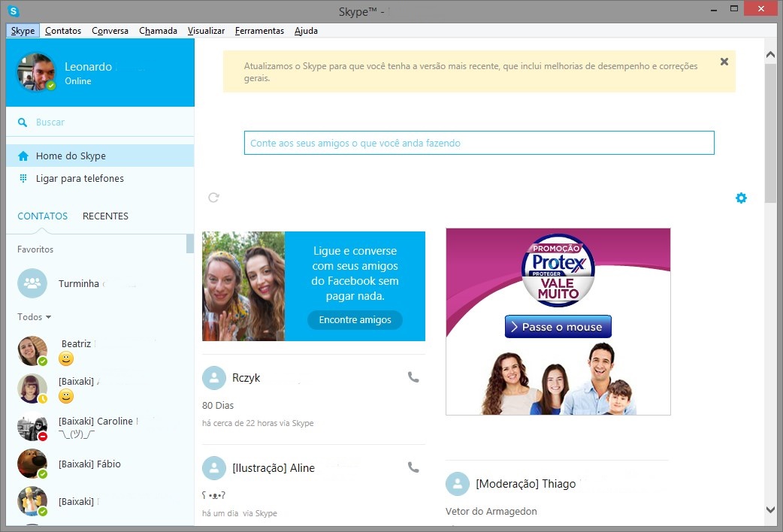The image size is (783, 532).
Task: Expand the Todos contact filter dropdown
Action: pos(35,316)
